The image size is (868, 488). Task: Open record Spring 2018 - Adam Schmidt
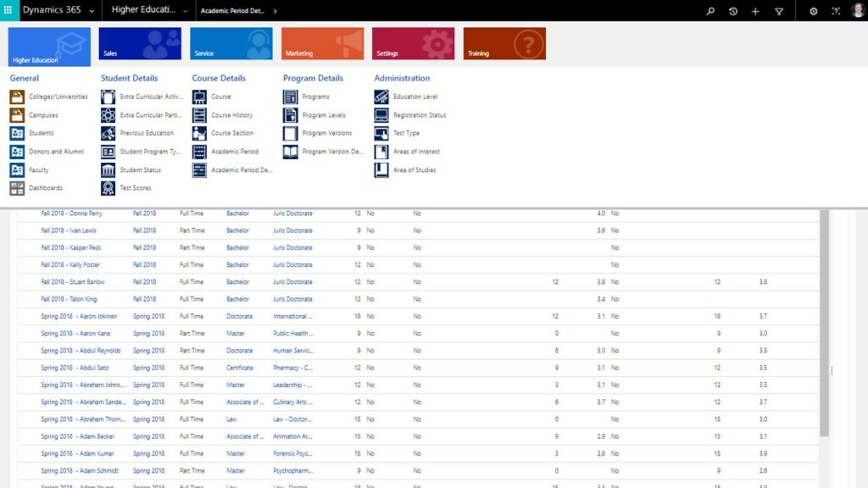(x=80, y=470)
